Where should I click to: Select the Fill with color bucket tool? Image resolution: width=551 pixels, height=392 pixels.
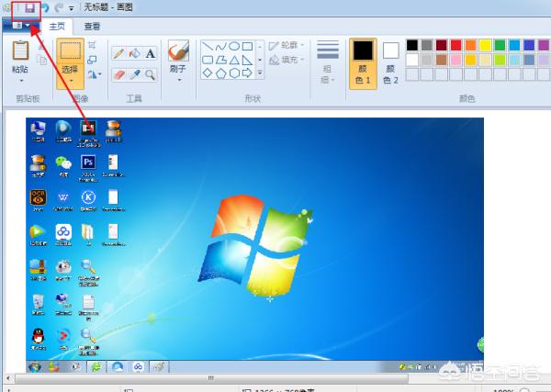tap(135, 54)
